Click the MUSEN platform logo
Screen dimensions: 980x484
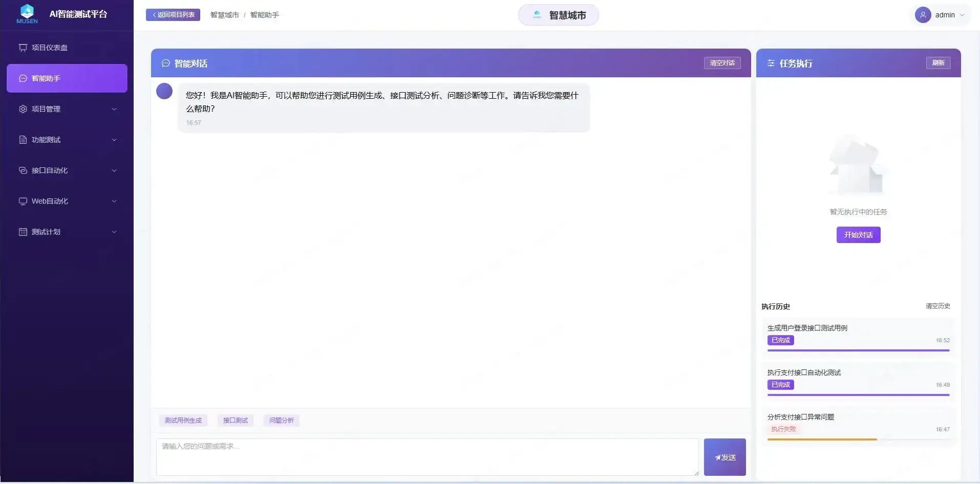(x=27, y=14)
